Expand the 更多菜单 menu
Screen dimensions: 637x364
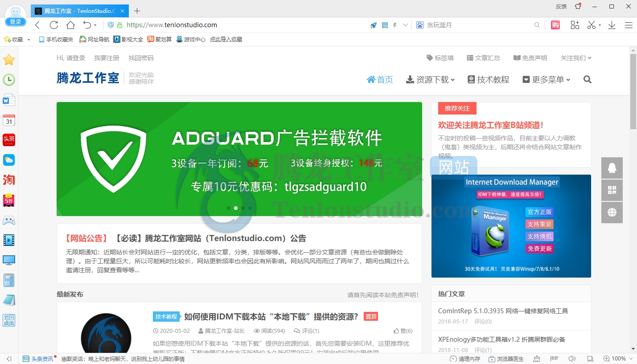click(x=547, y=80)
